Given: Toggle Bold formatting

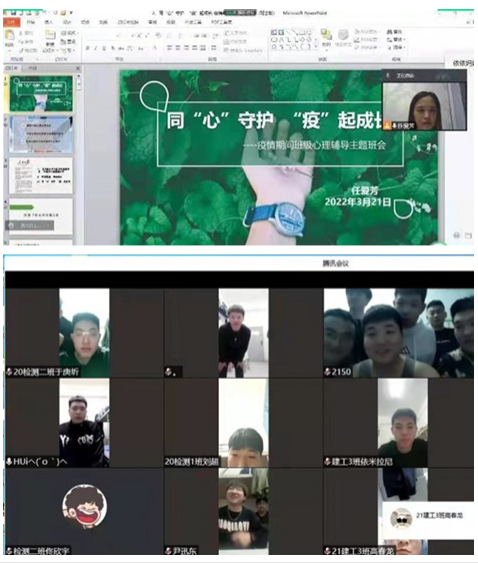Looking at the screenshot, I should [87, 48].
